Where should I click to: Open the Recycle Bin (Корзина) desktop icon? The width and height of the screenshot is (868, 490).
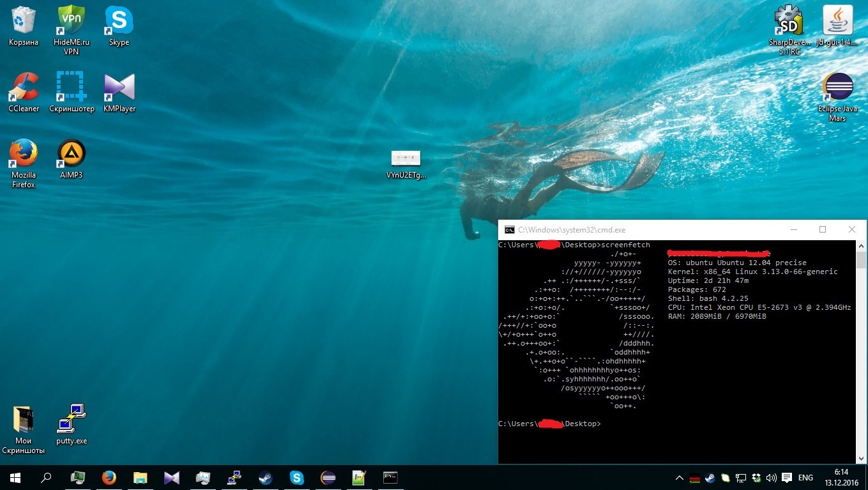pyautogui.click(x=24, y=26)
